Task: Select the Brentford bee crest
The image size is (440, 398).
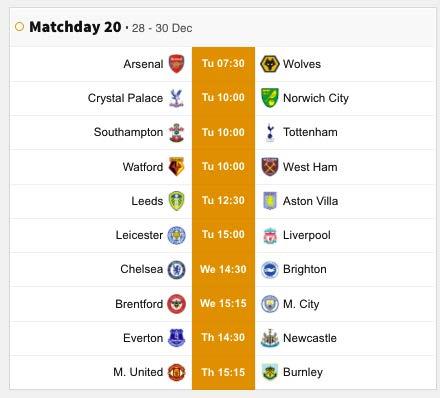Action: [x=176, y=304]
